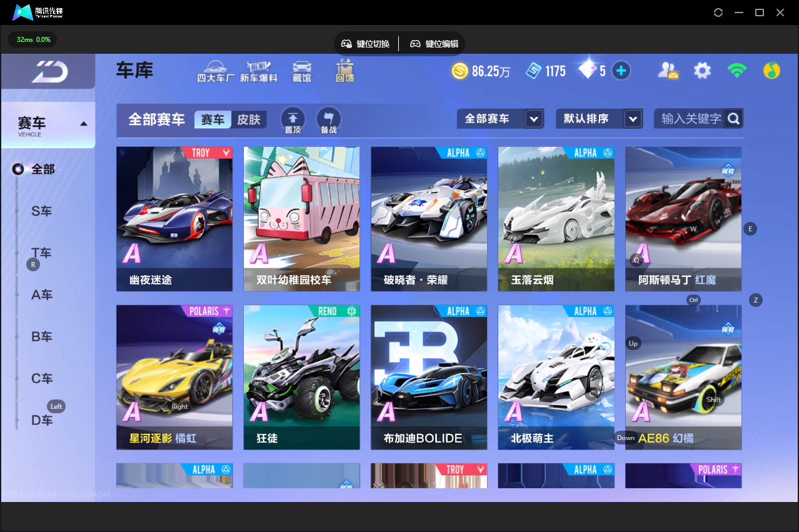This screenshot has width=799, height=532.
Task: Switch to the 皮肤 skins tab
Action: [x=249, y=119]
